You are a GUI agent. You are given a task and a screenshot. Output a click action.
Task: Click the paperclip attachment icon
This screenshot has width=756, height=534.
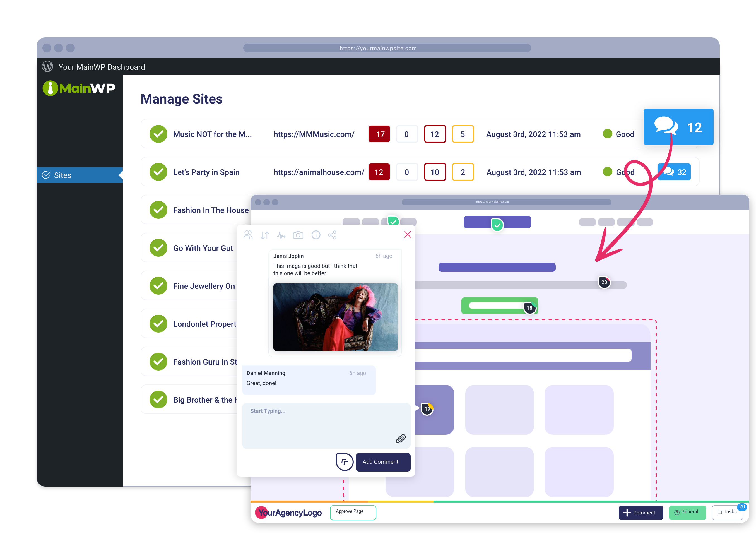tap(400, 439)
